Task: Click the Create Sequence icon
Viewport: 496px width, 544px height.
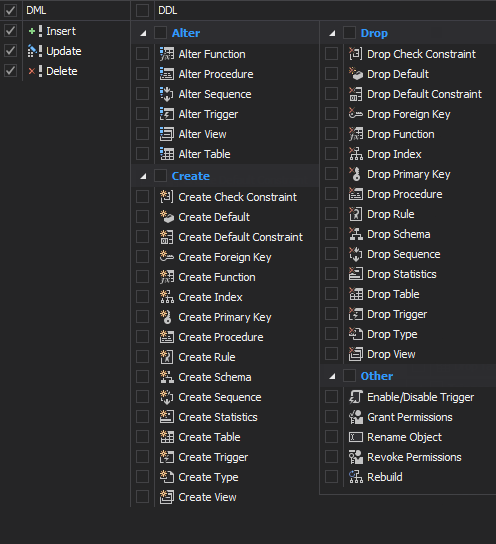Action: (167, 397)
